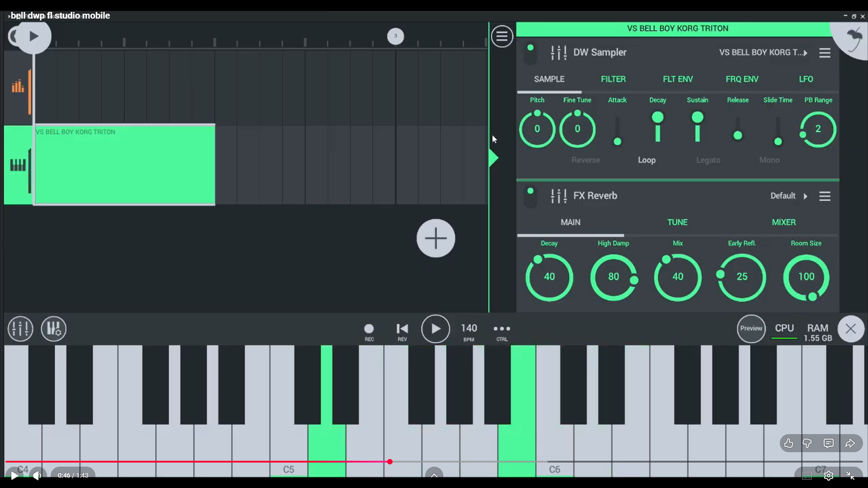868x488 pixels.
Task: Enable the Loop option in sampler
Action: tap(646, 160)
